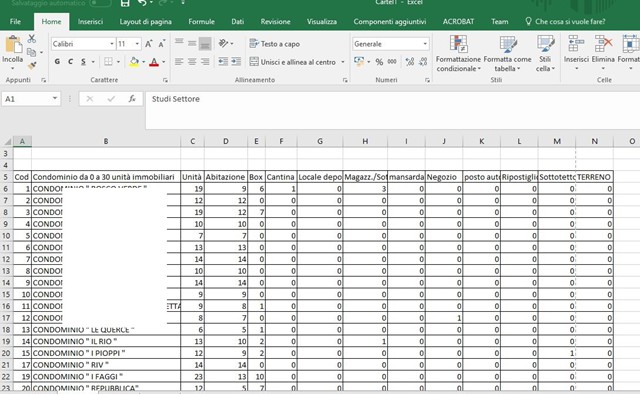Decrease indent icon
Image resolution: width=640 pixels, height=394 pixels.
tap(223, 62)
